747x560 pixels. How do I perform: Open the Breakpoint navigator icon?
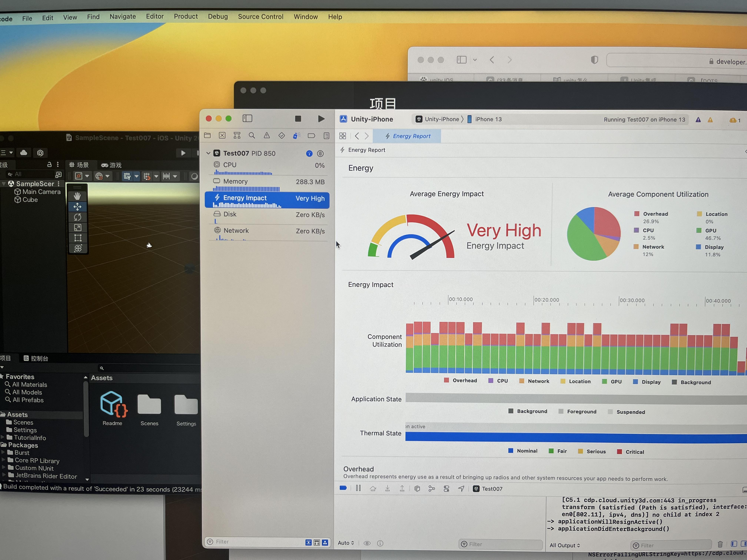tap(311, 136)
